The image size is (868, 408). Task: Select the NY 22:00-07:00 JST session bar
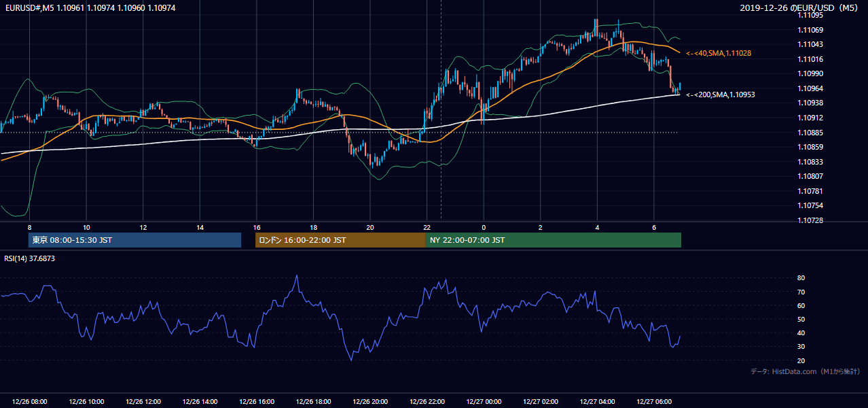[553, 240]
